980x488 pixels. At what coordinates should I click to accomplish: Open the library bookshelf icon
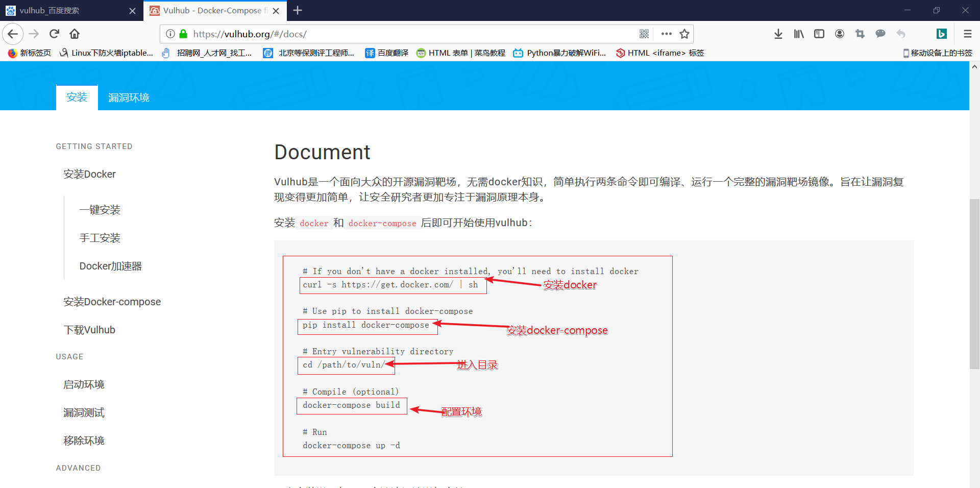(799, 34)
